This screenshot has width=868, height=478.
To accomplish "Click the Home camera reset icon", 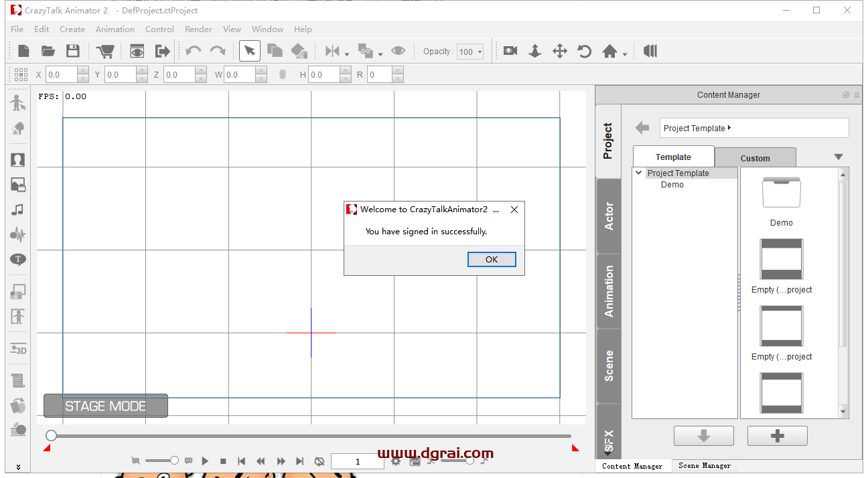I will point(609,51).
